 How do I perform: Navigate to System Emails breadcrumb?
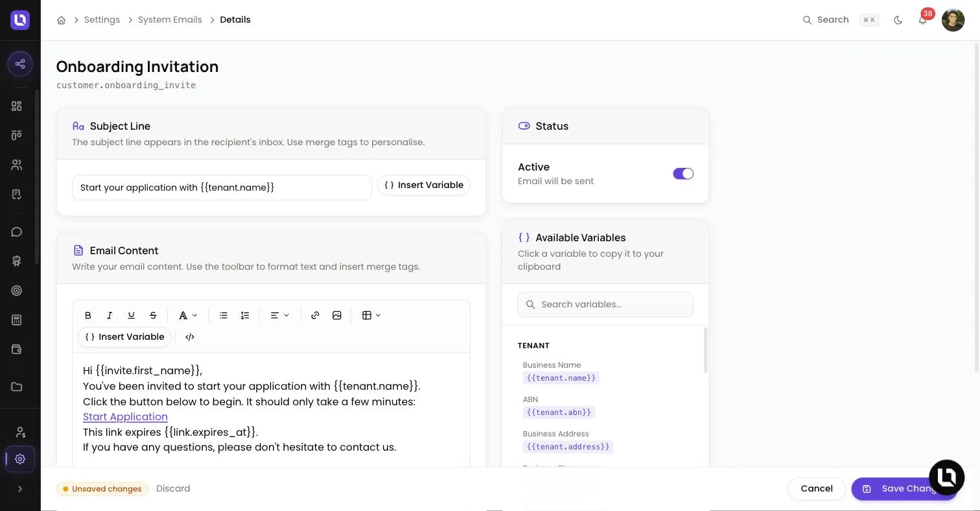(x=170, y=20)
